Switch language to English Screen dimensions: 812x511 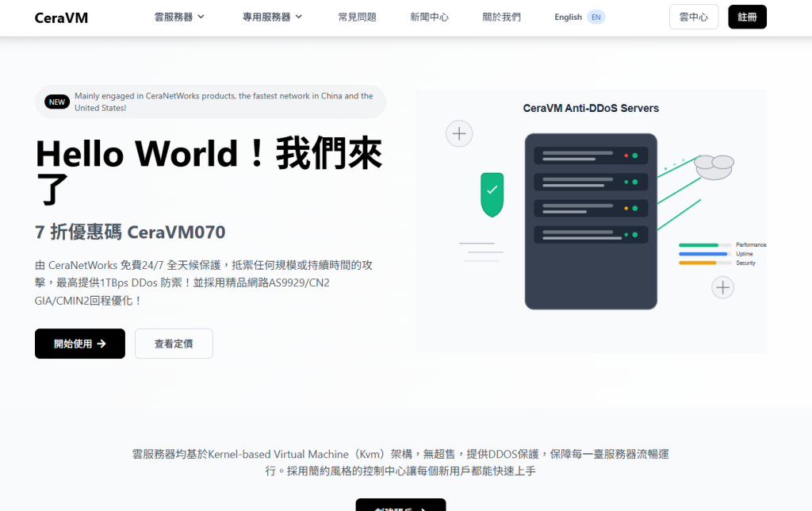pos(568,17)
